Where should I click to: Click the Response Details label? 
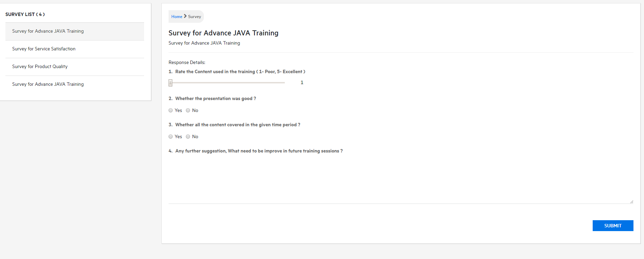coord(187,63)
